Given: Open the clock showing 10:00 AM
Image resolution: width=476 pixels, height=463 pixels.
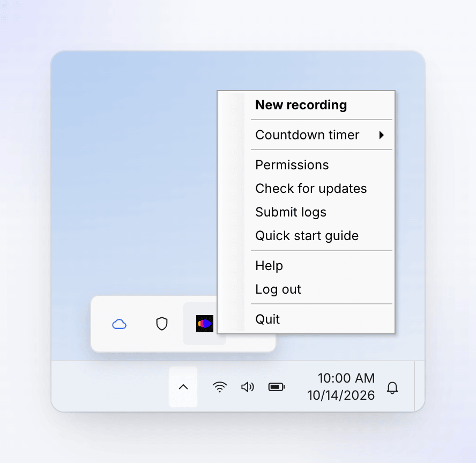Looking at the screenshot, I should pyautogui.click(x=341, y=387).
